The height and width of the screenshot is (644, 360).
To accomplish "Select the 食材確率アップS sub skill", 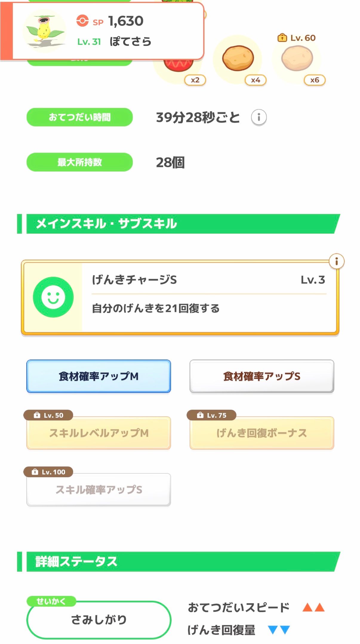I will point(262,376).
